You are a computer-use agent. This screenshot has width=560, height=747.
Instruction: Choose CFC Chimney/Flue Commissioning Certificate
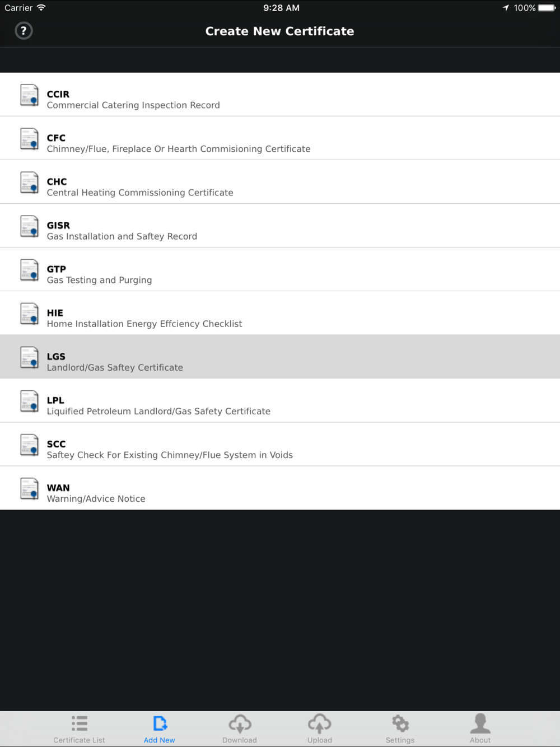click(x=280, y=138)
